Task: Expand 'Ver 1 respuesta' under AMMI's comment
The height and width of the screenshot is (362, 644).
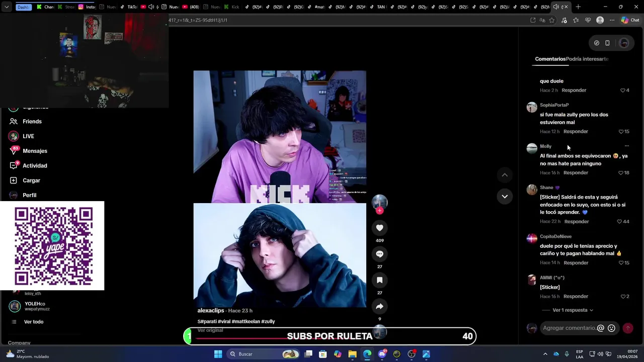Action: (573, 310)
